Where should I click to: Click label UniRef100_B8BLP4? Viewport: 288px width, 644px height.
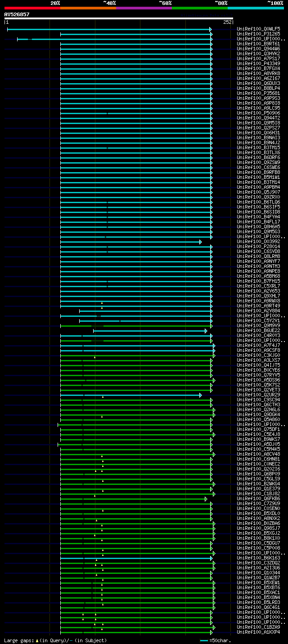[x=258, y=89]
